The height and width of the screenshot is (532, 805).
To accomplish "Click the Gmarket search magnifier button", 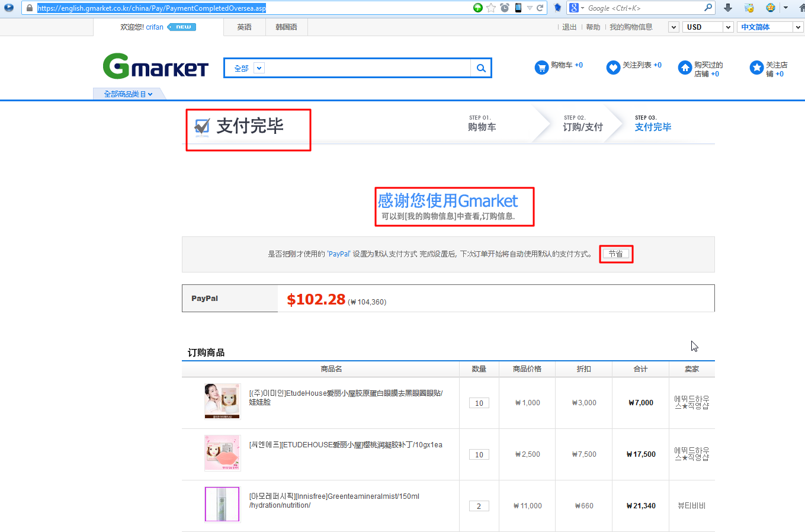I will [x=481, y=68].
